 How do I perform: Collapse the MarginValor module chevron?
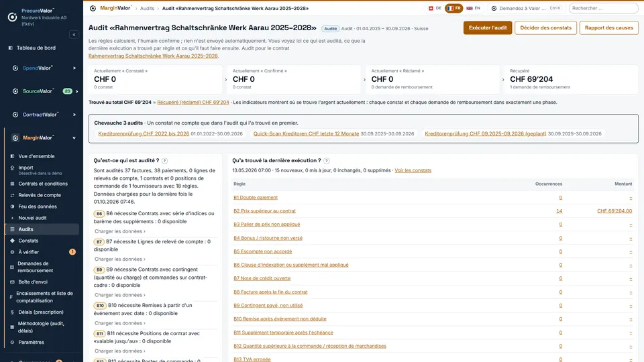point(74,138)
